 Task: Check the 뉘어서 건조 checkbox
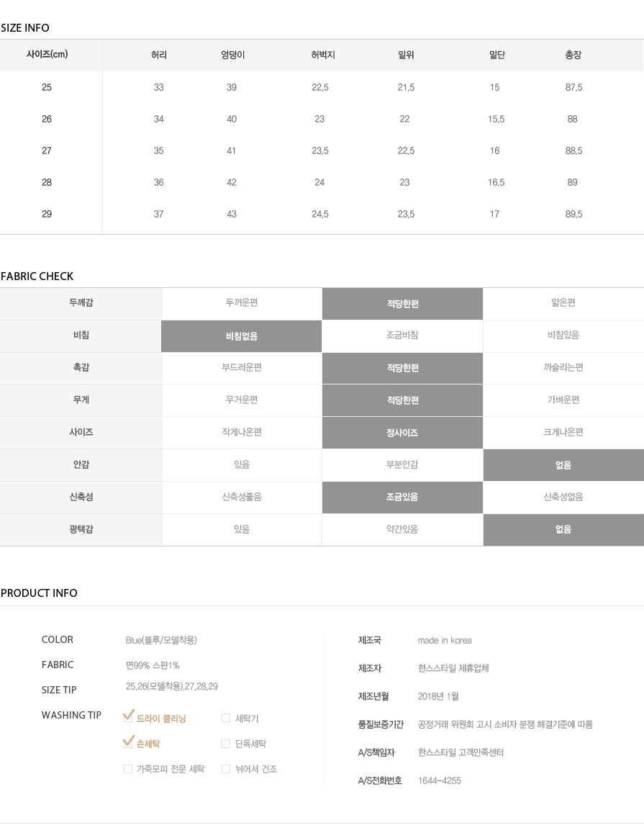(x=226, y=769)
